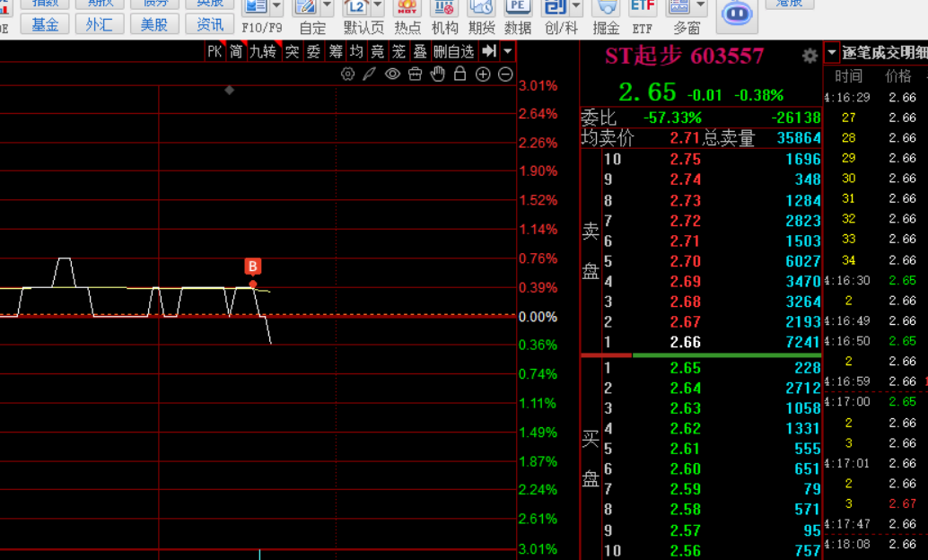Viewport: 928px width, 560px height.
Task: Toggle the 笼 option
Action: click(x=398, y=52)
